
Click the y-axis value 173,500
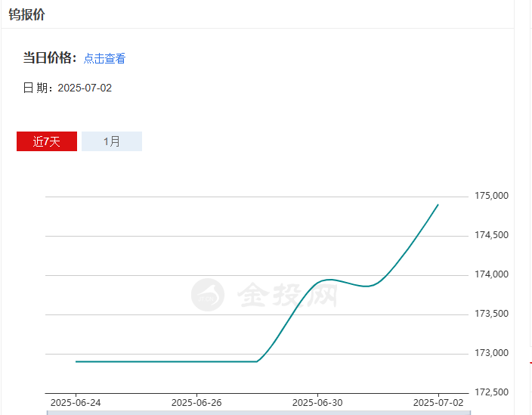point(491,314)
